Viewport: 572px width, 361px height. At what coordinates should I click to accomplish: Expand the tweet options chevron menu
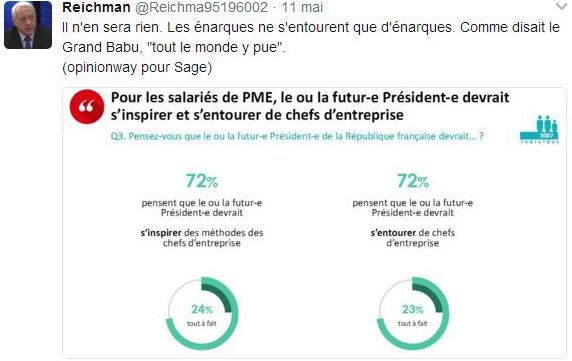click(561, 7)
